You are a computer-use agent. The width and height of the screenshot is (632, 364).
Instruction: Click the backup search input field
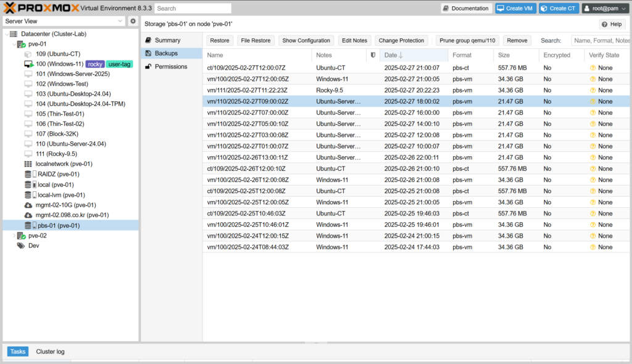point(600,41)
